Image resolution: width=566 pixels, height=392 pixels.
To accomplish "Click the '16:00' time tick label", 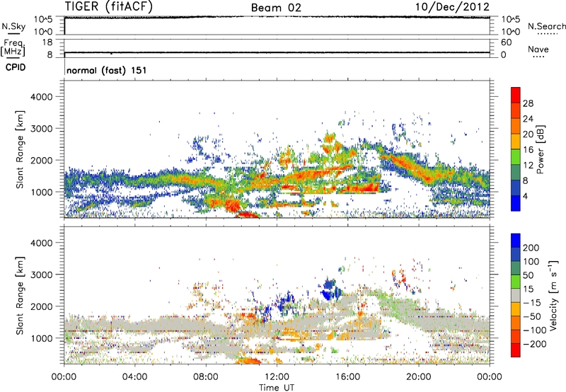I will (x=347, y=377).
